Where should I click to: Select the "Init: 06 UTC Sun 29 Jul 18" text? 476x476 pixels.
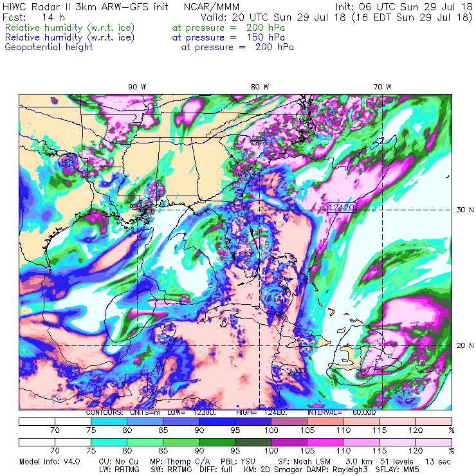[x=404, y=7]
